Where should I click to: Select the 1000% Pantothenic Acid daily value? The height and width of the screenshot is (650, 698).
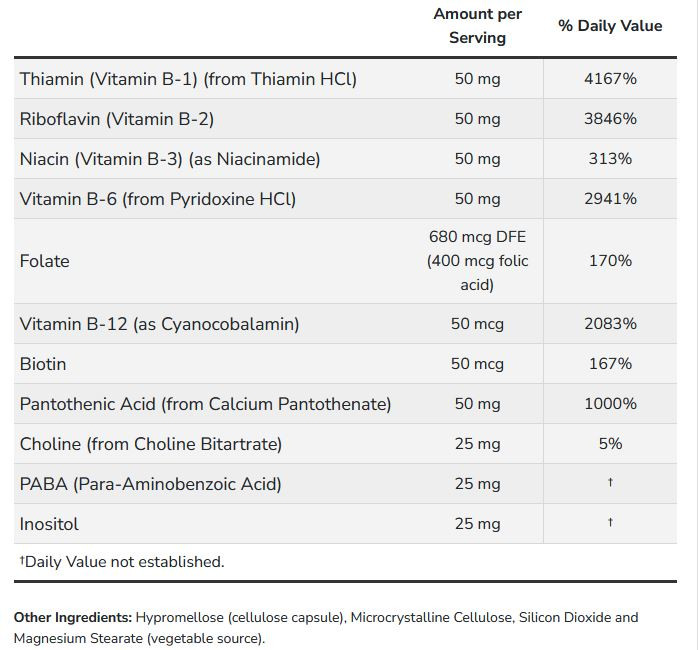click(610, 404)
